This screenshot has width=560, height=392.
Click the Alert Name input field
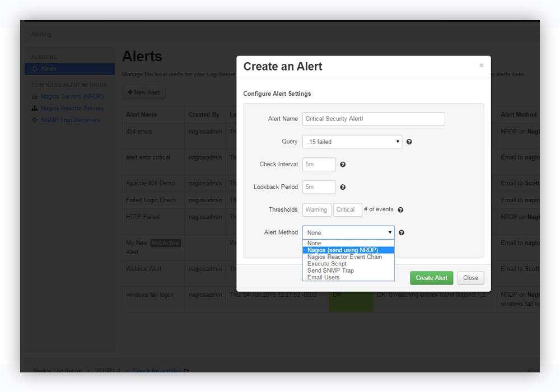(x=374, y=119)
